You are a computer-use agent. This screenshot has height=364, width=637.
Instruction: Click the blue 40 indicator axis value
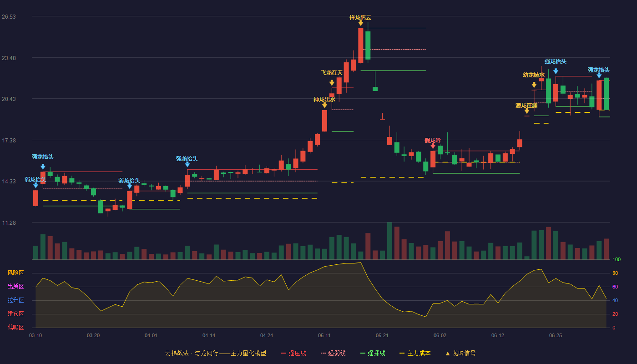615,300
